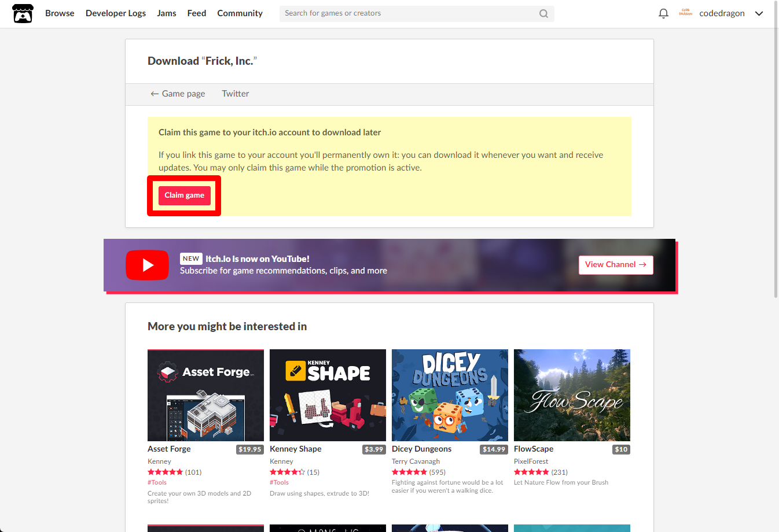Open the Feed page
The height and width of the screenshot is (532, 779).
[197, 13]
